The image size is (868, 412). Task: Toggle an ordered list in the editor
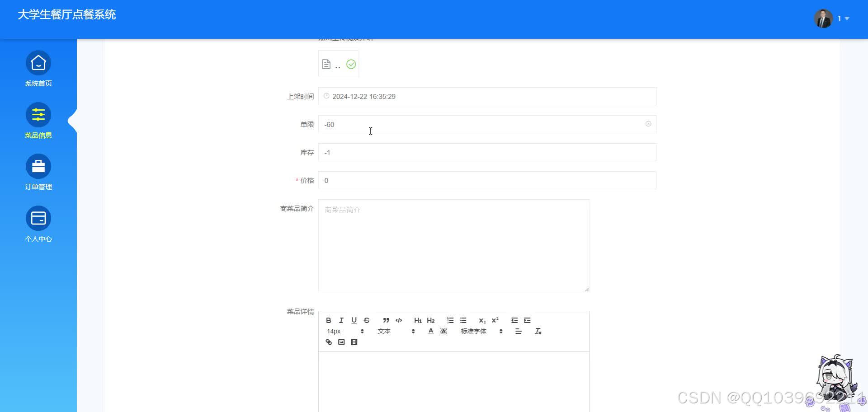coord(450,320)
